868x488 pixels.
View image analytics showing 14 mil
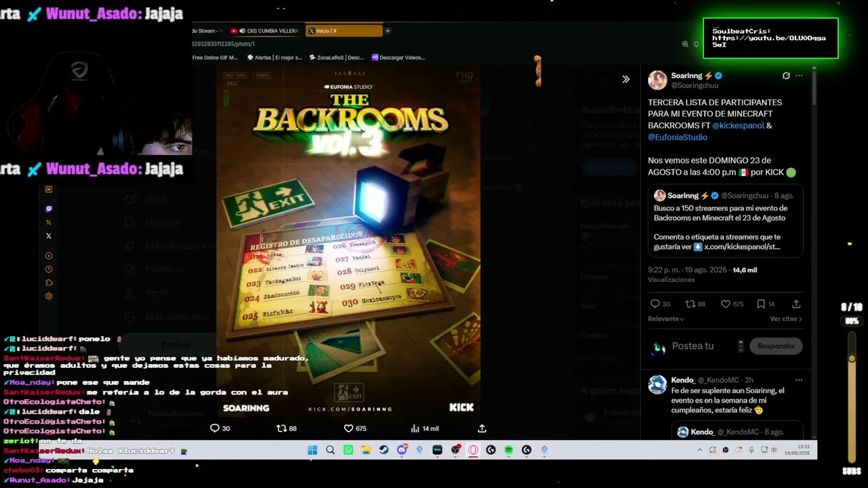[x=425, y=428]
